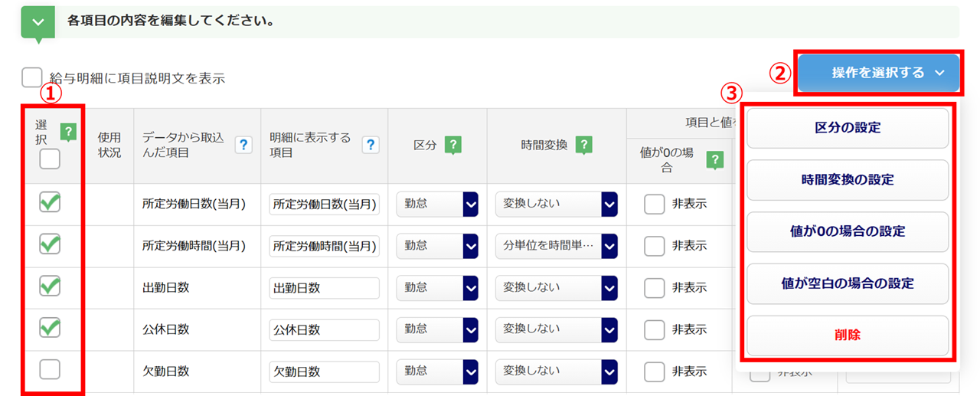Screen dimensions: 980x396
Task: Choose 時間変換の設定 from the menu
Action: tap(848, 180)
